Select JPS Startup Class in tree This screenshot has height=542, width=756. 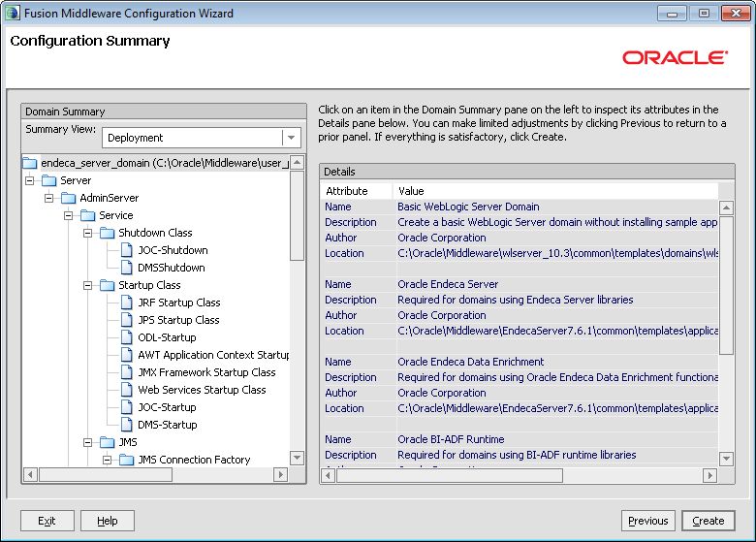(178, 320)
